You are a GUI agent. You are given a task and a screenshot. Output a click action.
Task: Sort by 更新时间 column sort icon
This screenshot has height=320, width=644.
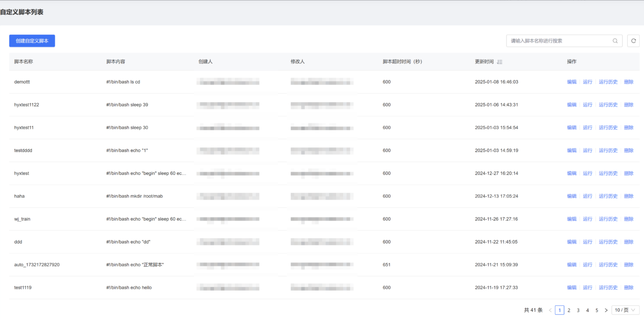point(499,62)
